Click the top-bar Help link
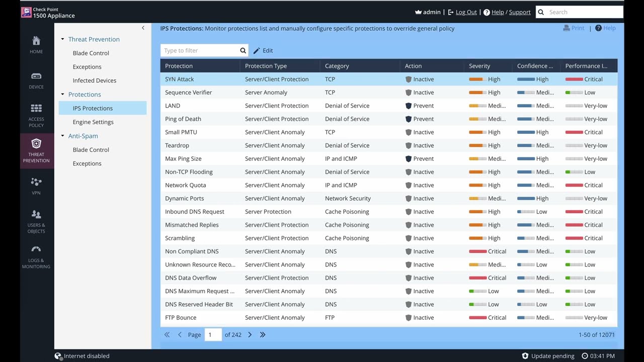 (498, 12)
